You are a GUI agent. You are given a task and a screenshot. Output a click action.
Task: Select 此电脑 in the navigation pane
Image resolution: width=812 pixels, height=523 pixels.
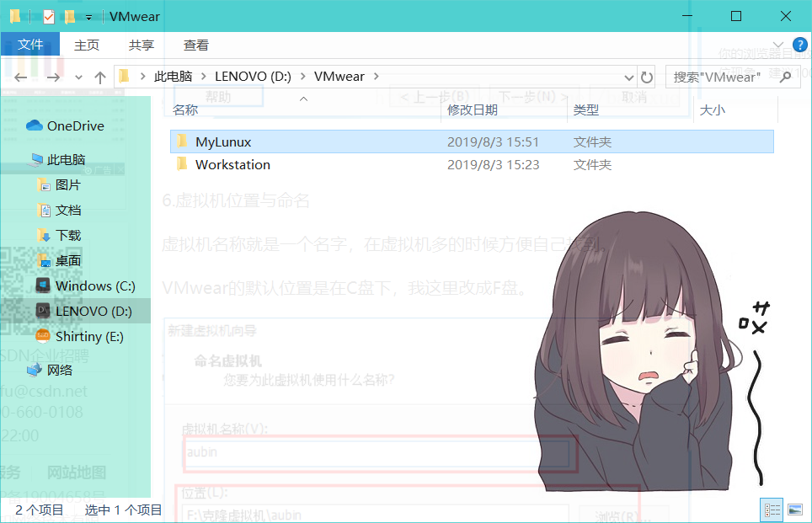click(x=67, y=159)
